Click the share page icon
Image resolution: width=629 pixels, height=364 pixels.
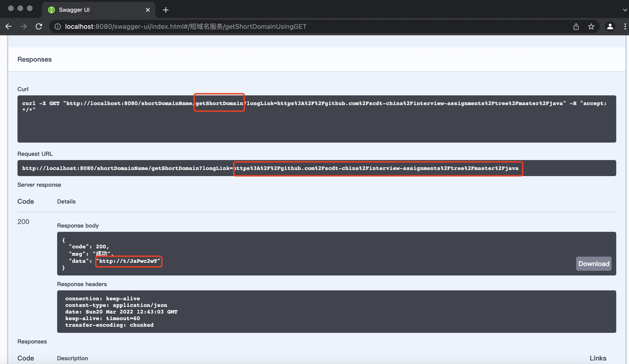[x=576, y=26]
